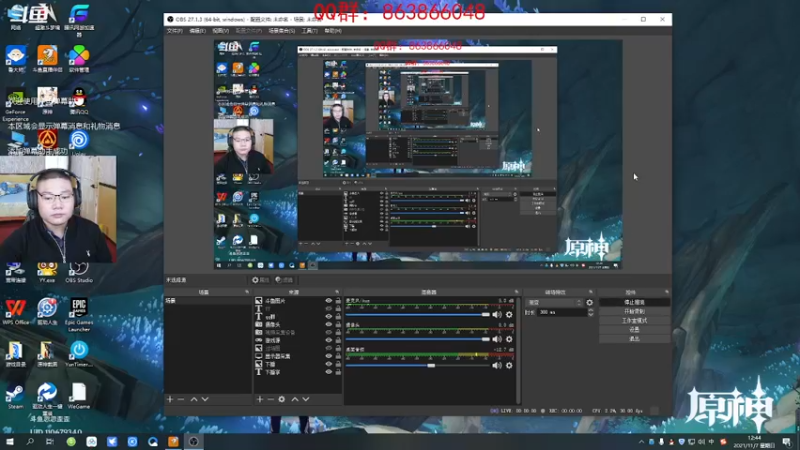The height and width of the screenshot is (450, 800).
Task: Pop out the Scenes dock panel
Action: point(247,292)
